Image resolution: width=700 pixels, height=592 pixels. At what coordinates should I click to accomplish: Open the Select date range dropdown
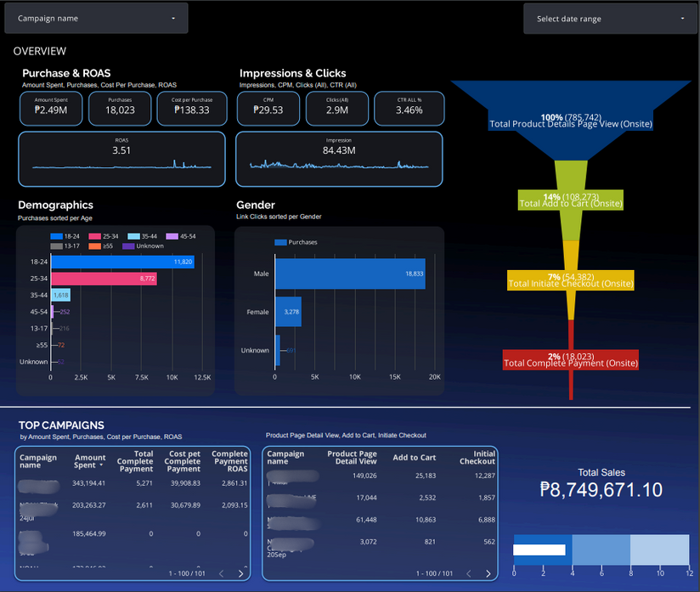point(610,19)
